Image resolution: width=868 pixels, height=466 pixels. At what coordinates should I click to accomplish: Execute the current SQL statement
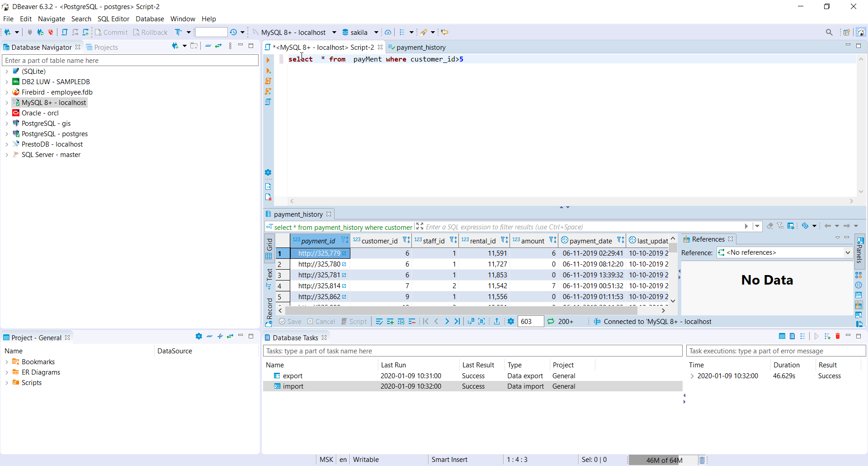[x=268, y=60]
